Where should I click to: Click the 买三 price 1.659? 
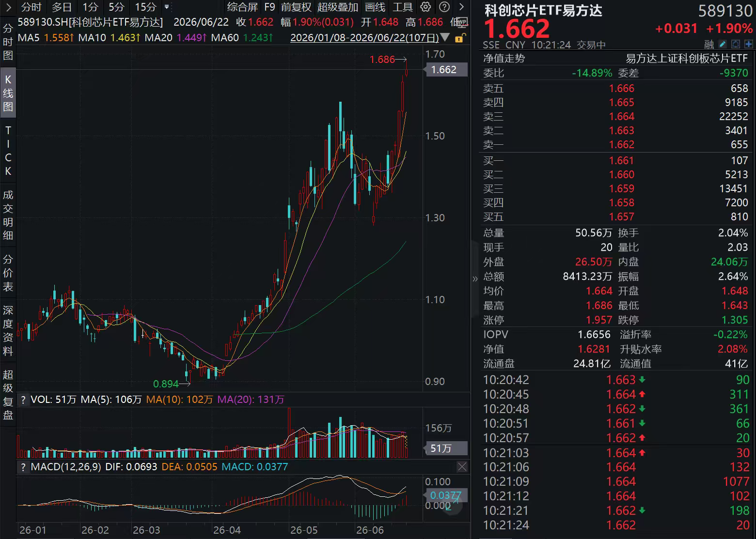tap(622, 188)
